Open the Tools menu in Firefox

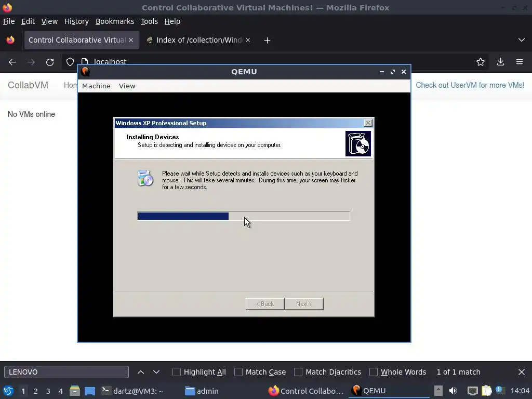(149, 21)
